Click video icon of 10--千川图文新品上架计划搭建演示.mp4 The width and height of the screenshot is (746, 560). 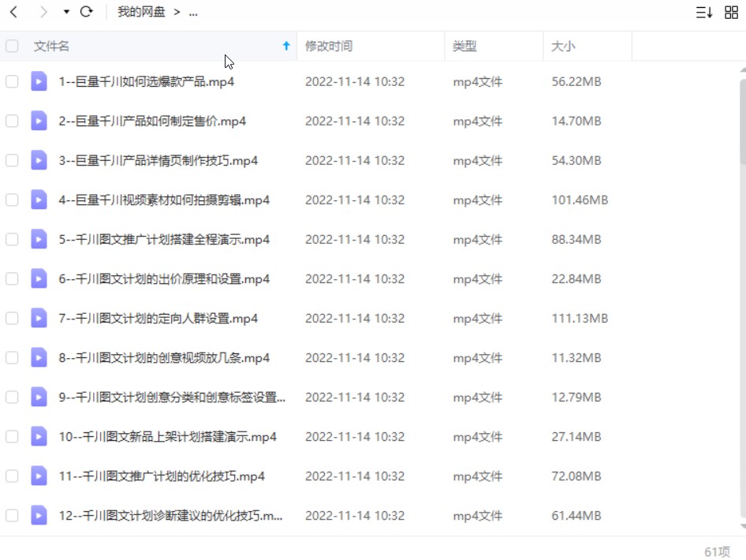click(39, 437)
